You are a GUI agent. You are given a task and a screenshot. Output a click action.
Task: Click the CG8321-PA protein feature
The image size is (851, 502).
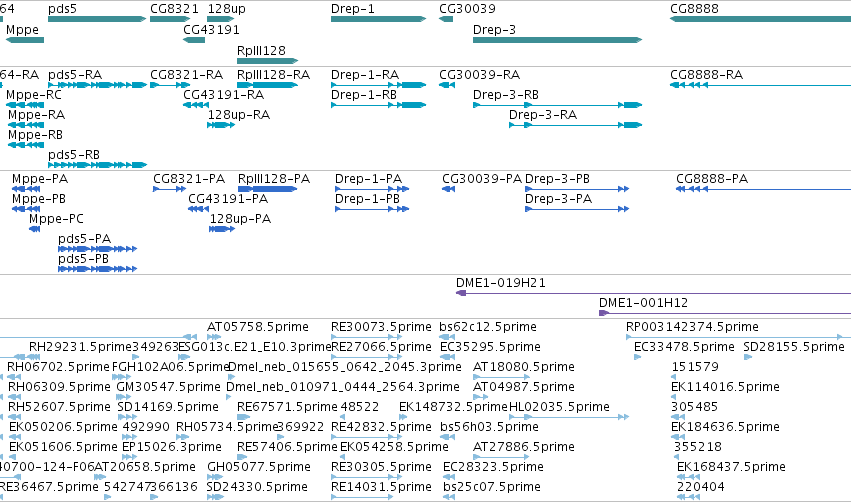tap(169, 189)
